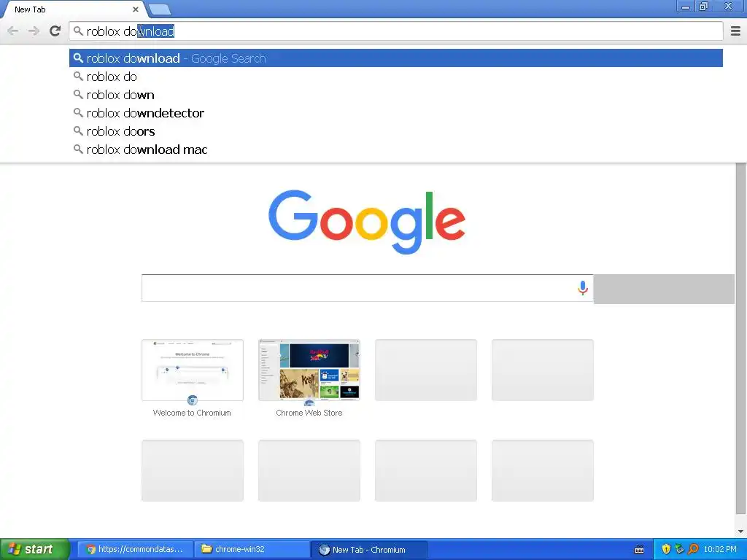Screen dimensions: 747x560
Task: Open the Chrome Web Store thumbnail
Action: (x=309, y=370)
